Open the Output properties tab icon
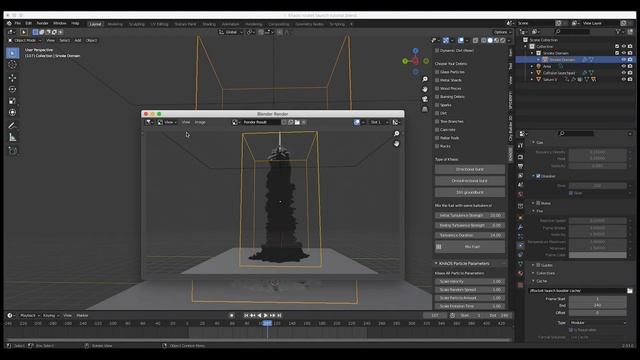This screenshot has height=360, width=640. pyautogui.click(x=520, y=167)
